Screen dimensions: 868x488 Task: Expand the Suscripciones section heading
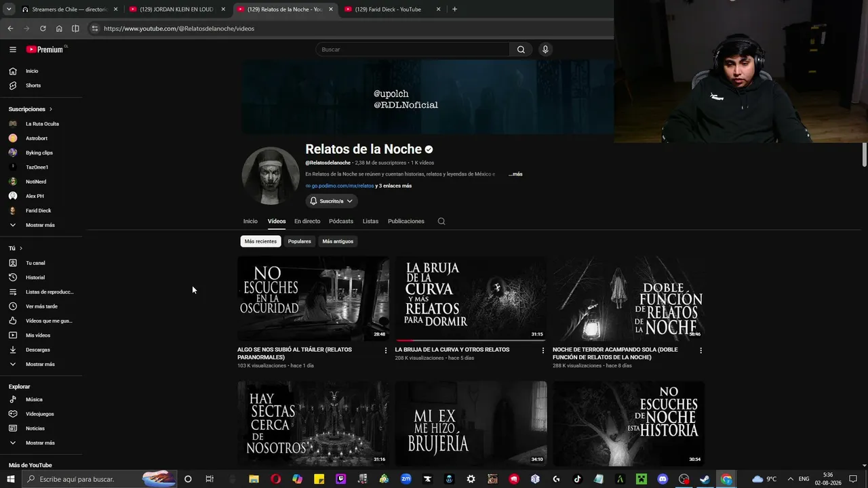(x=31, y=109)
